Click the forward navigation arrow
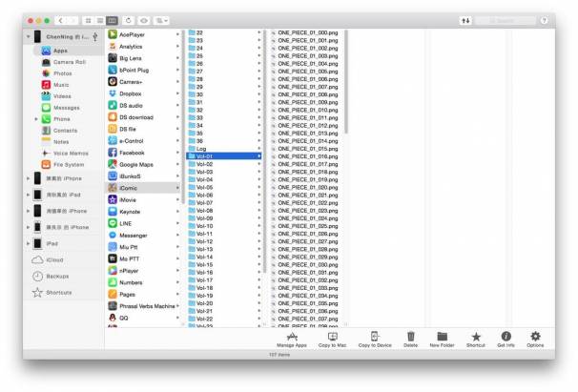Screen dimensions: 578x392 [73, 21]
